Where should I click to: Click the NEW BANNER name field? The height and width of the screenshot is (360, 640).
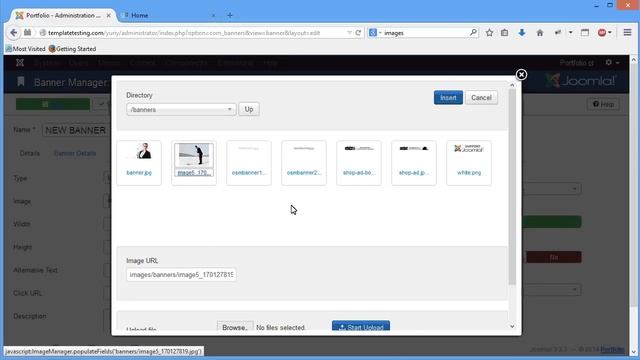tap(76, 130)
